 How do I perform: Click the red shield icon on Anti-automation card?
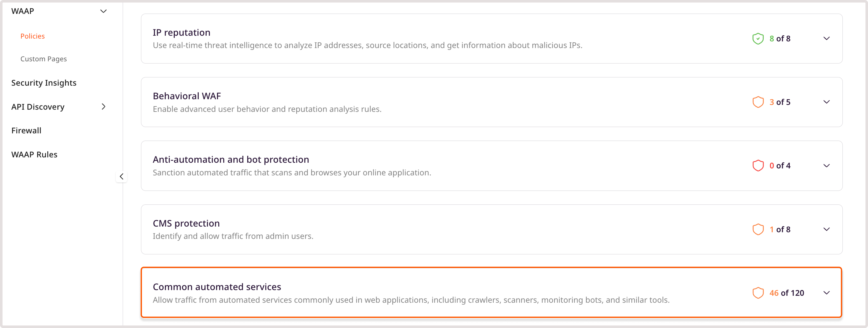click(758, 165)
